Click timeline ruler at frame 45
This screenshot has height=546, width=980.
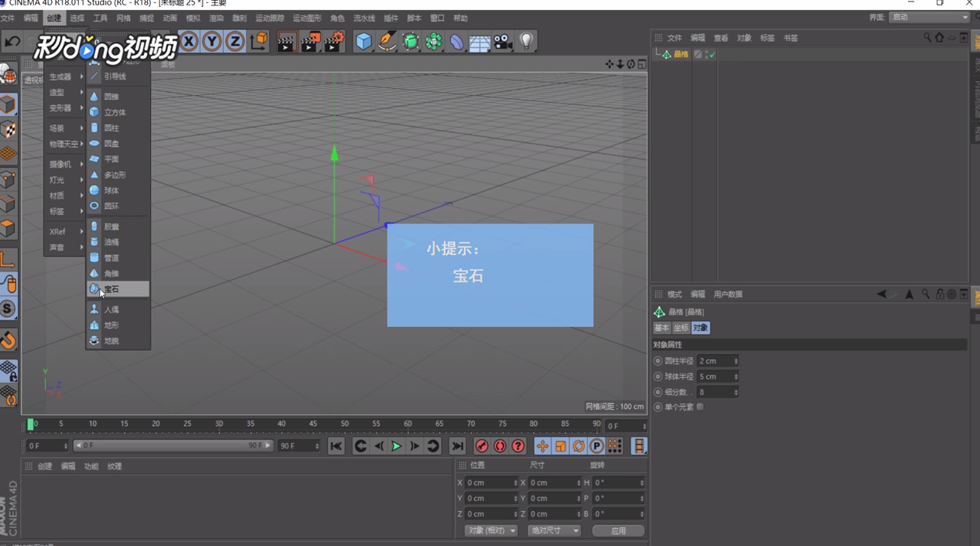click(312, 424)
